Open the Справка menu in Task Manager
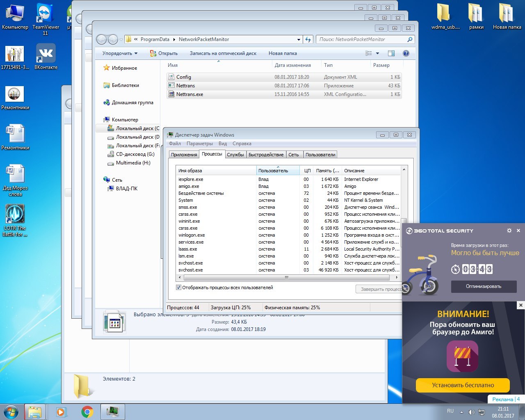This screenshot has width=525, height=420. click(242, 144)
